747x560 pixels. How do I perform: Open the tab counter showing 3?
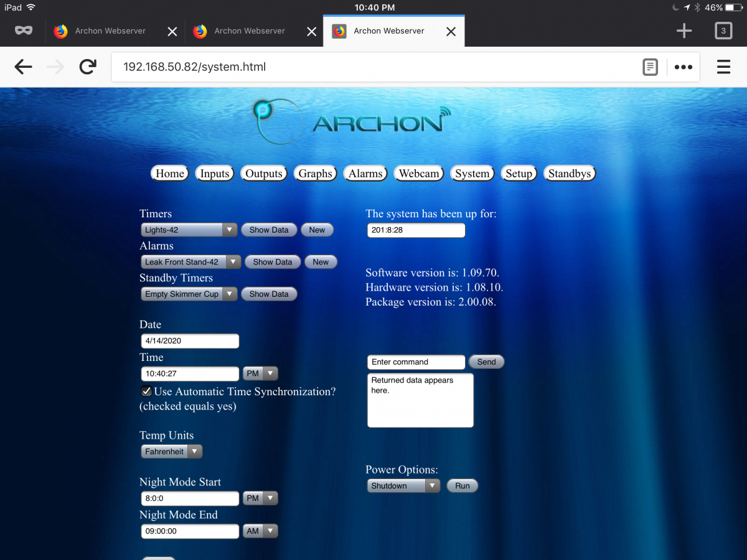click(x=723, y=30)
